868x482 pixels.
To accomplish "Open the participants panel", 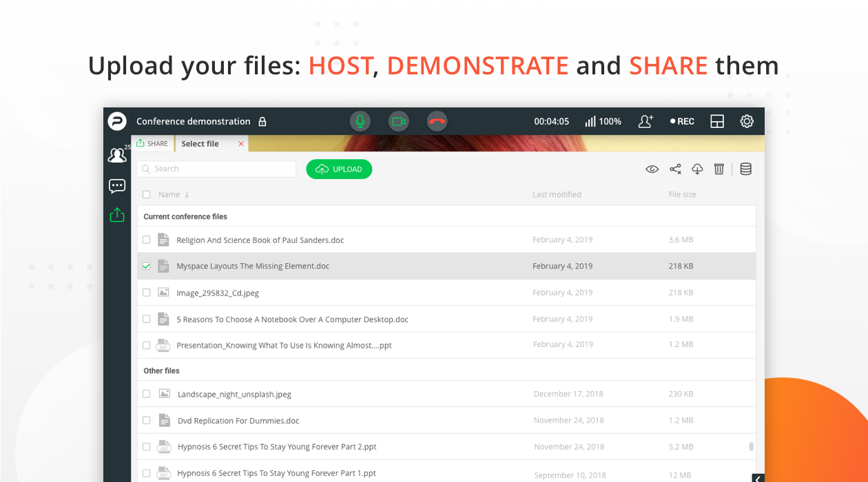I will tap(117, 156).
